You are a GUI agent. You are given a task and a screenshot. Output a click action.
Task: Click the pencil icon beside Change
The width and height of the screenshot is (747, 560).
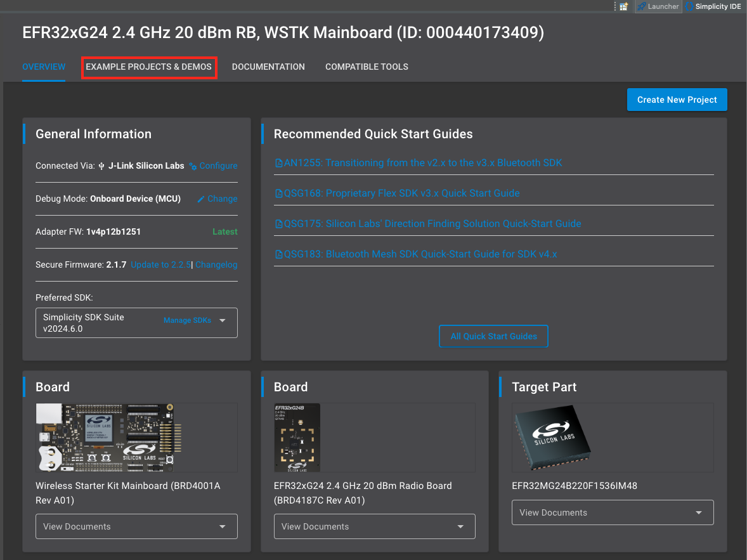pos(201,199)
